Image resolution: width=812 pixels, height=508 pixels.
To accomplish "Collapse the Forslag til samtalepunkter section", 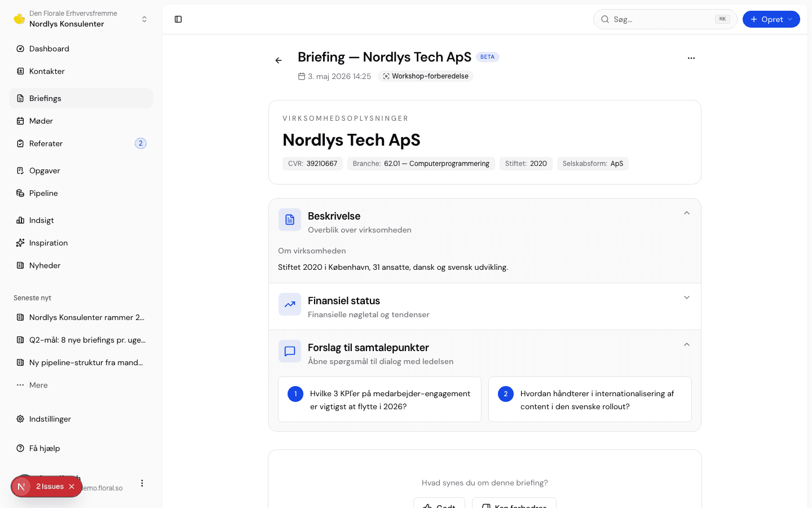I will (687, 344).
